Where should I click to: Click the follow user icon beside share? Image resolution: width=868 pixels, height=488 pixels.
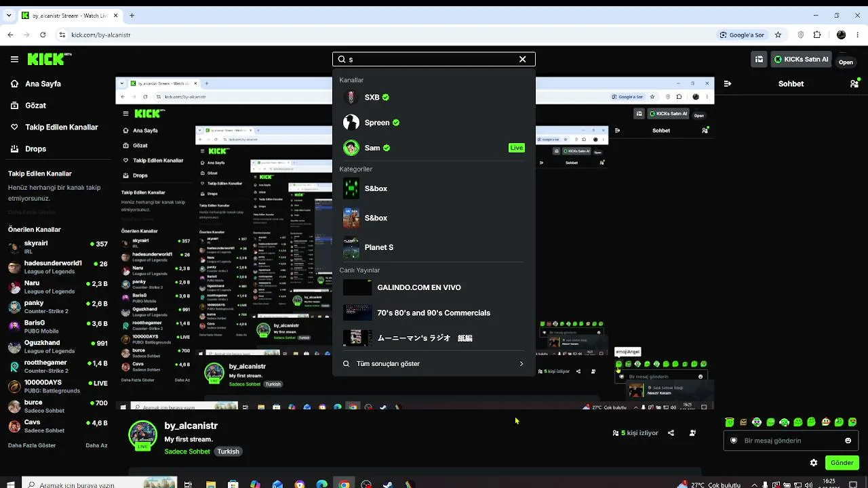click(x=692, y=432)
